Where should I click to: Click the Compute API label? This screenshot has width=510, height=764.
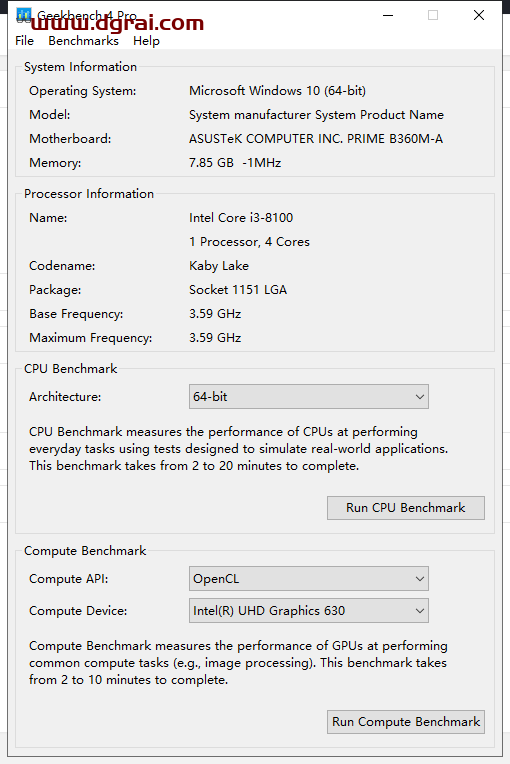pos(69,579)
